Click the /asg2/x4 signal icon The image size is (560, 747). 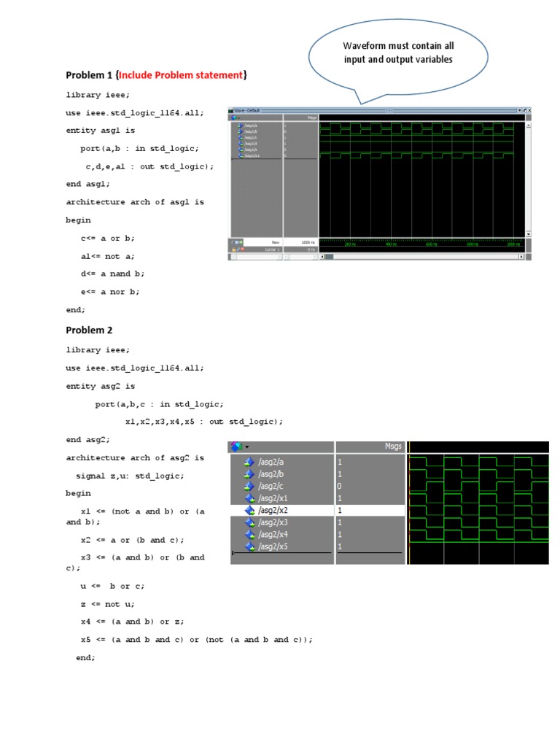(249, 535)
